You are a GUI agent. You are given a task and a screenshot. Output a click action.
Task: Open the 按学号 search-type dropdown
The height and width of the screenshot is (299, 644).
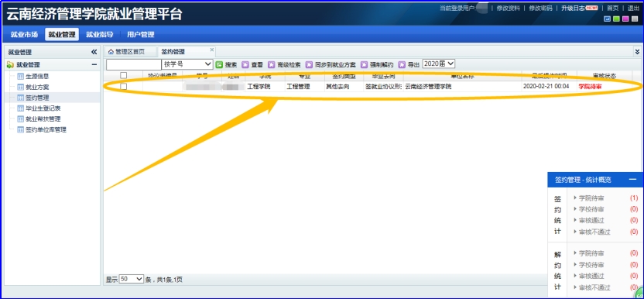pos(187,64)
